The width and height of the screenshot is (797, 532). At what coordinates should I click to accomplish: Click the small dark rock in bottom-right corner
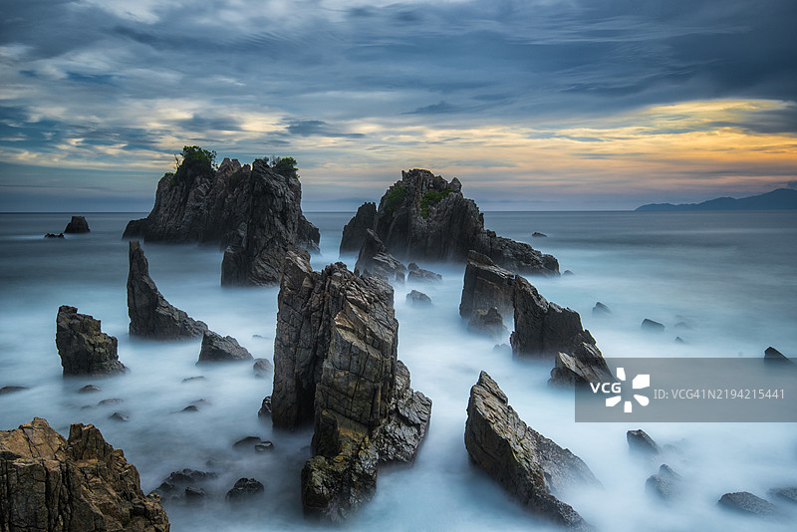[x=747, y=503]
